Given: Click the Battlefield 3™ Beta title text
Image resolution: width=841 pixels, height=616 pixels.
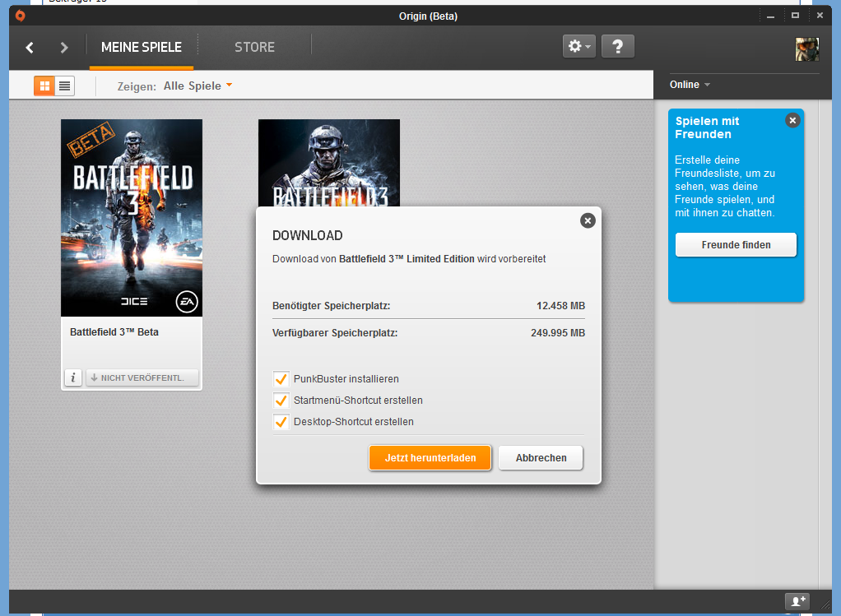Looking at the screenshot, I should pos(114,332).
